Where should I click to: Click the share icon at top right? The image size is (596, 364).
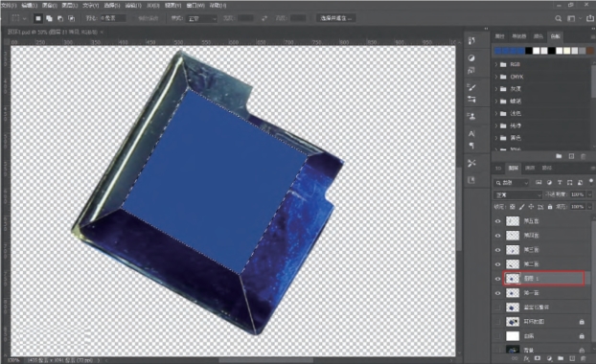[x=590, y=18]
